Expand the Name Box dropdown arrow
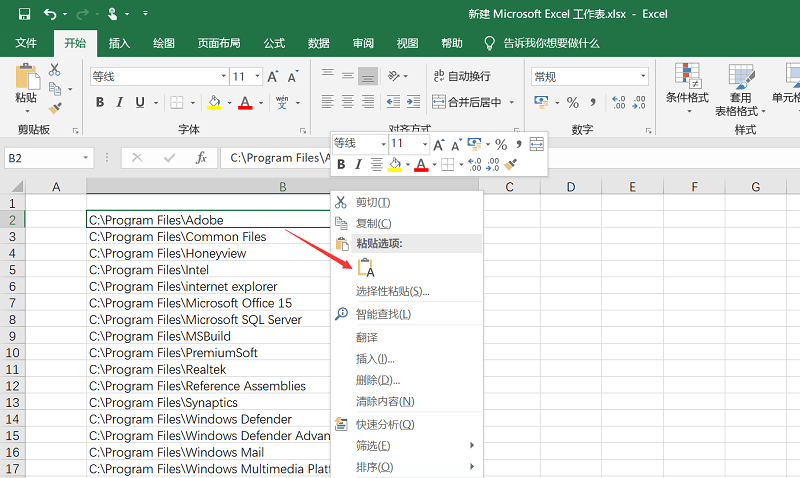 [86, 158]
